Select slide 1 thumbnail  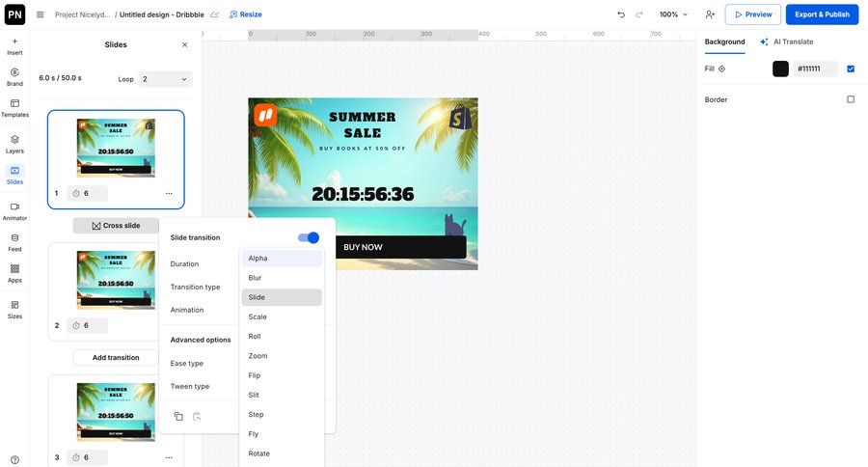click(x=116, y=148)
